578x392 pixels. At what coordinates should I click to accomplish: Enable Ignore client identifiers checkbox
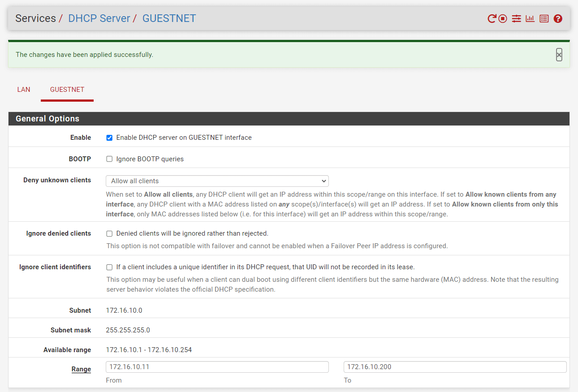pyautogui.click(x=109, y=267)
